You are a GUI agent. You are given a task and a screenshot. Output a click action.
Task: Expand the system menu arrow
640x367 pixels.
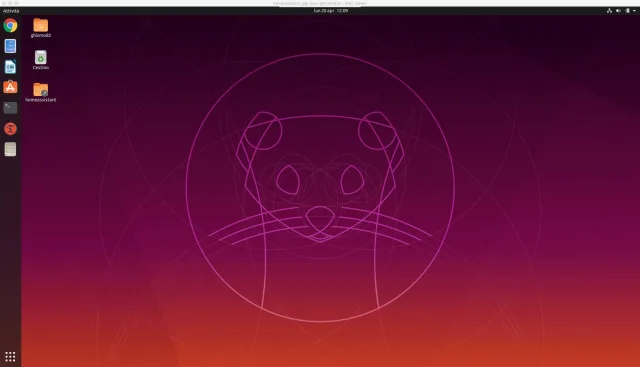(634, 11)
